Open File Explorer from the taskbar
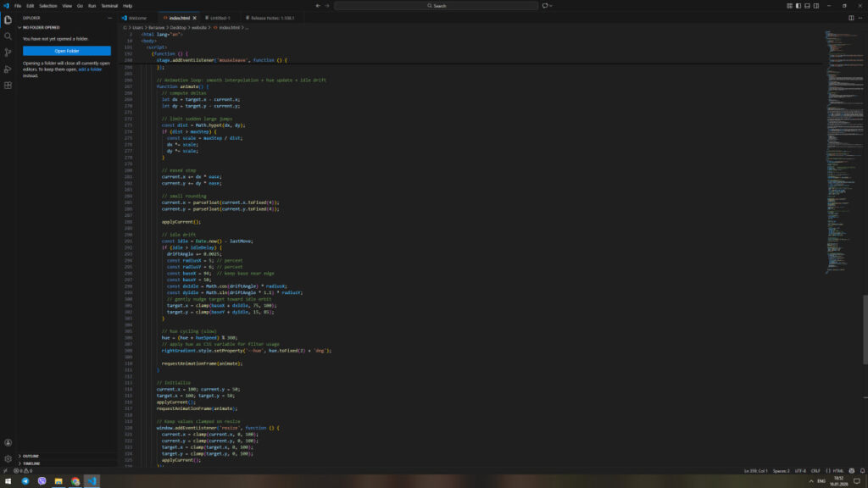The image size is (868, 488). point(58,481)
